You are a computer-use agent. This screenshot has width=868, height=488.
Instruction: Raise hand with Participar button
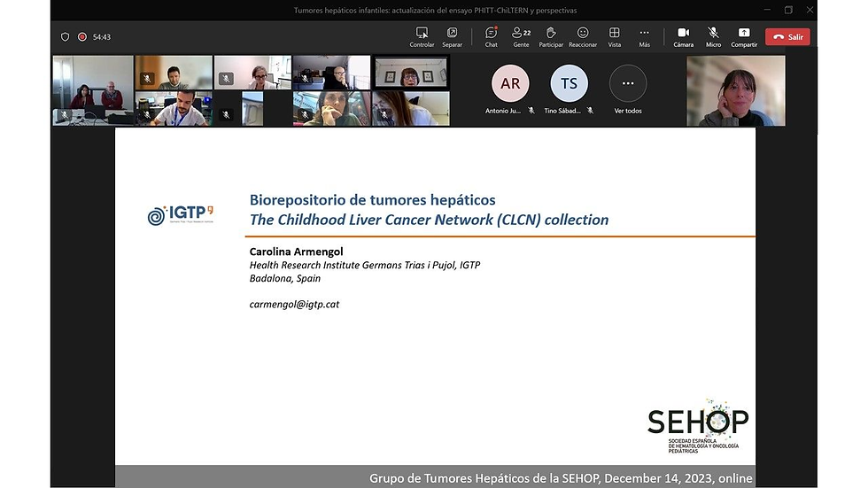[551, 36]
